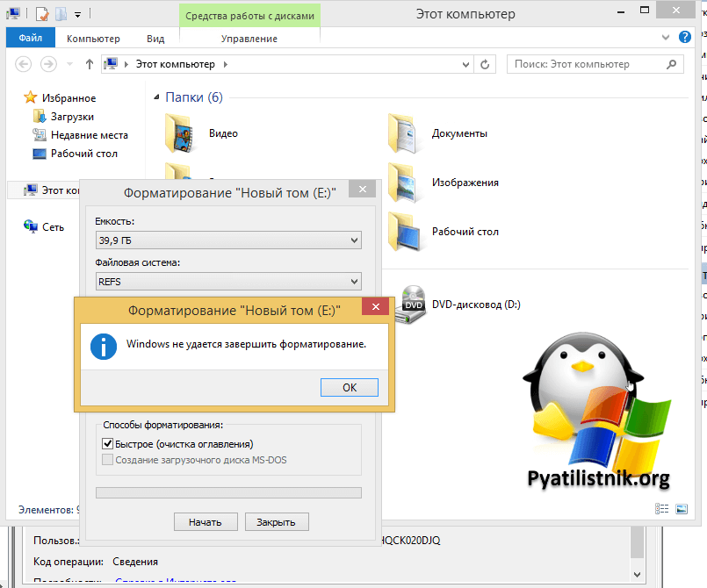The image size is (707, 588).
Task: Go up one level with up arrow
Action: tap(90, 64)
